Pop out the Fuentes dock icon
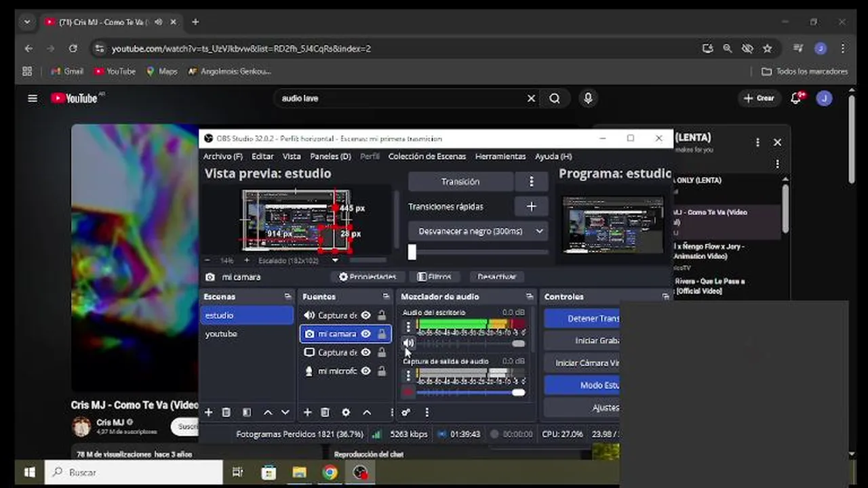Viewport: 868px width, 488px height. [386, 297]
